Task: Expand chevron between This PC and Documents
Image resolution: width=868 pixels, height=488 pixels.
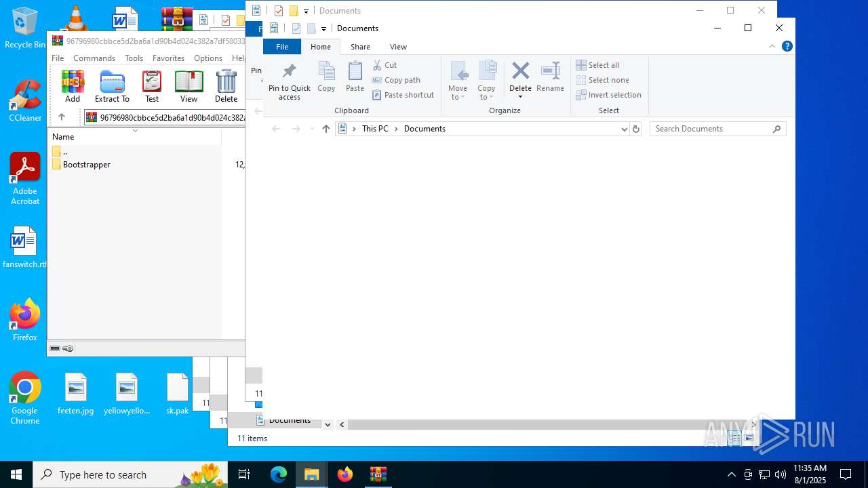Action: coord(397,129)
